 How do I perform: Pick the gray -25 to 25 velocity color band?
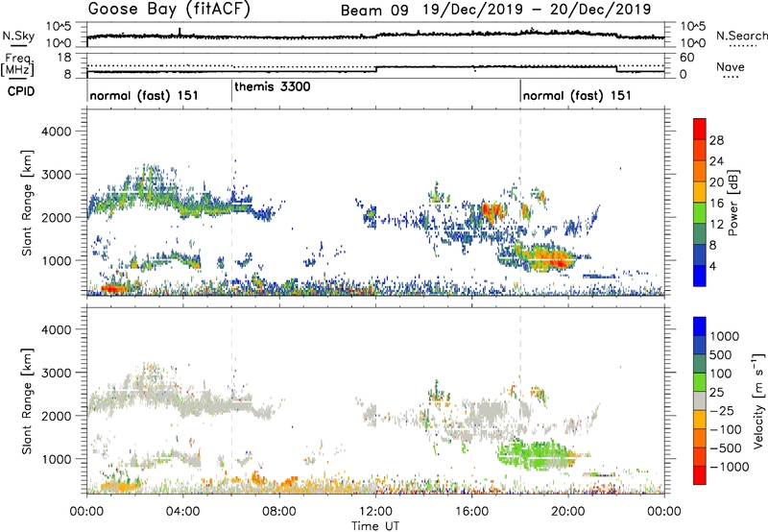point(700,400)
